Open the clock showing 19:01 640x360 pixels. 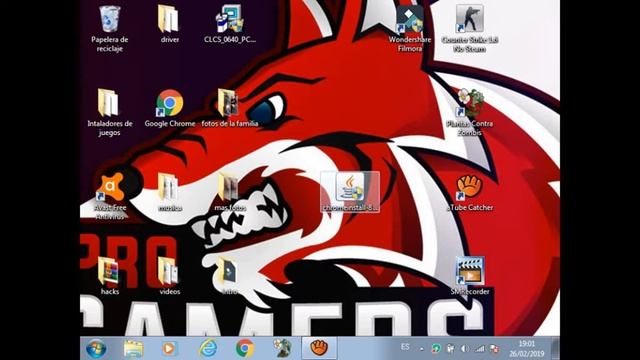coord(527,349)
